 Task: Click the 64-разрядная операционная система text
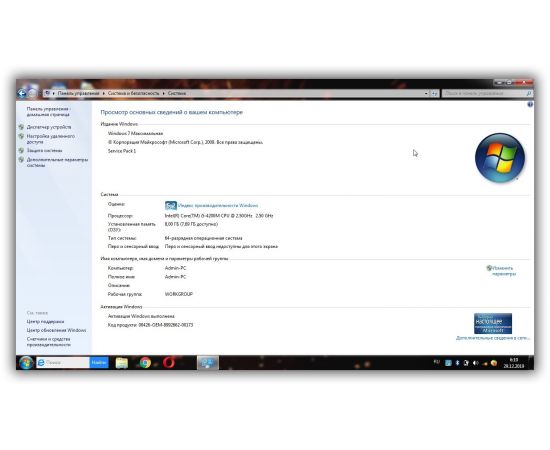coord(203,238)
